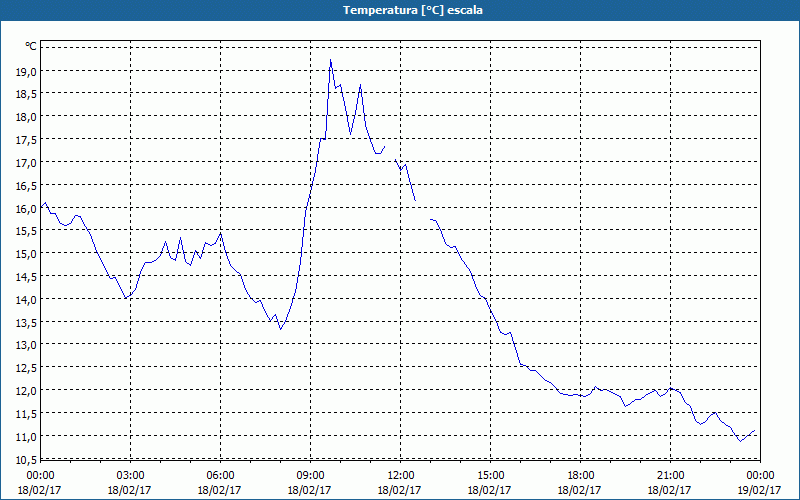Click the 13,0 y-axis label
The height and width of the screenshot is (500, 800).
(x=27, y=346)
